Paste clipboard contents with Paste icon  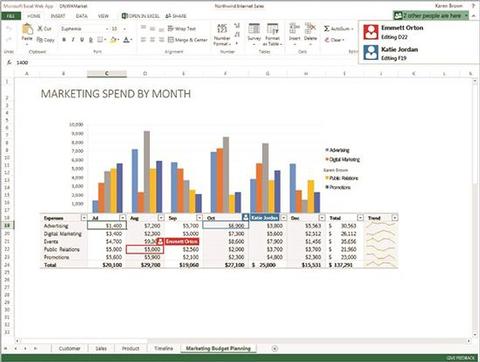click(x=27, y=29)
